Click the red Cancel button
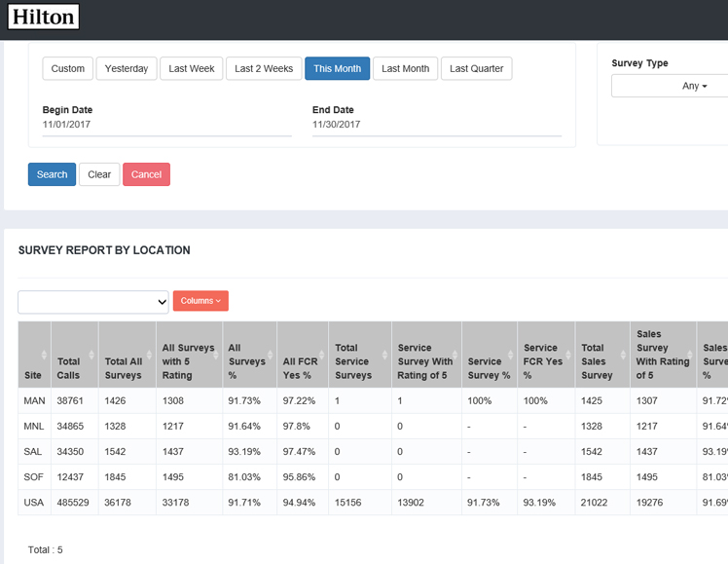The width and height of the screenshot is (728, 564). [146, 174]
